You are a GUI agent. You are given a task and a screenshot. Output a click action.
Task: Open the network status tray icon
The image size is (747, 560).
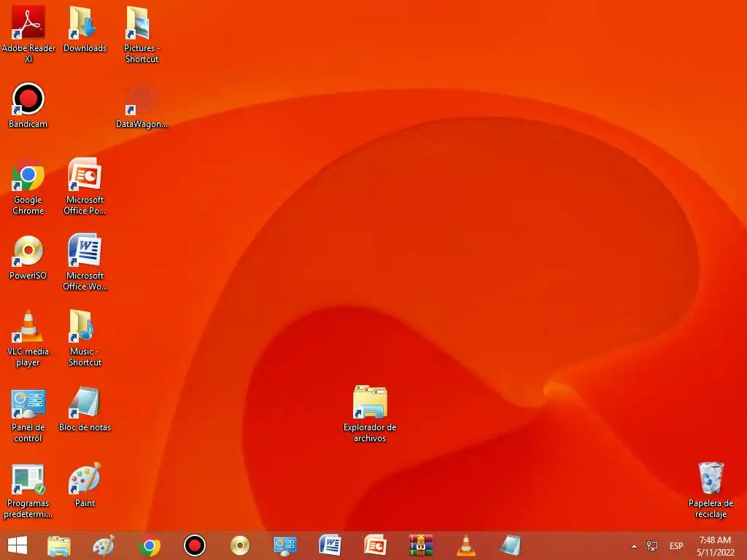click(x=651, y=545)
